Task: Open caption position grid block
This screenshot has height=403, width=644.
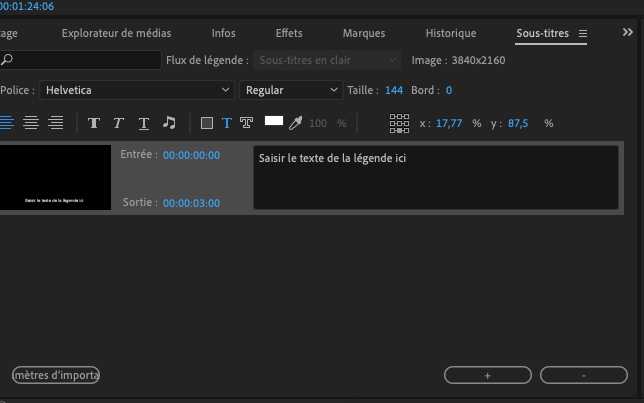Action: pos(399,123)
